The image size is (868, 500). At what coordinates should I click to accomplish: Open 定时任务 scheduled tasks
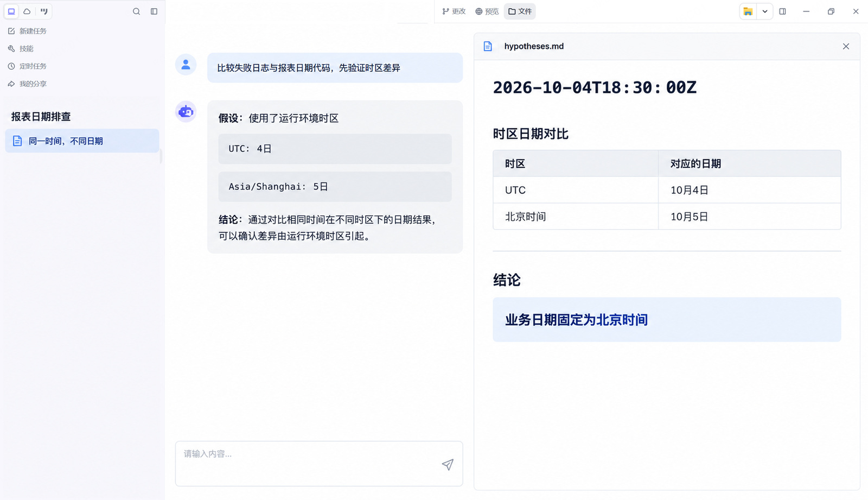tap(27, 66)
